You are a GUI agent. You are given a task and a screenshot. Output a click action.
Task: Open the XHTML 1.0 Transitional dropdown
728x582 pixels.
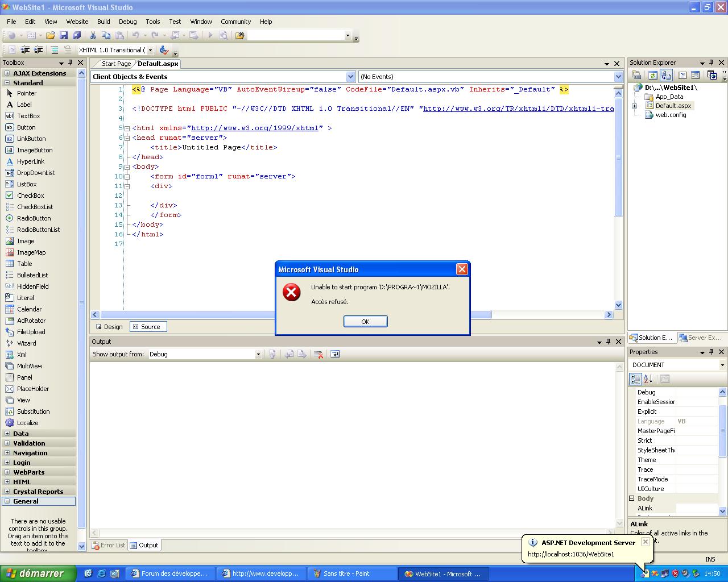pyautogui.click(x=150, y=50)
